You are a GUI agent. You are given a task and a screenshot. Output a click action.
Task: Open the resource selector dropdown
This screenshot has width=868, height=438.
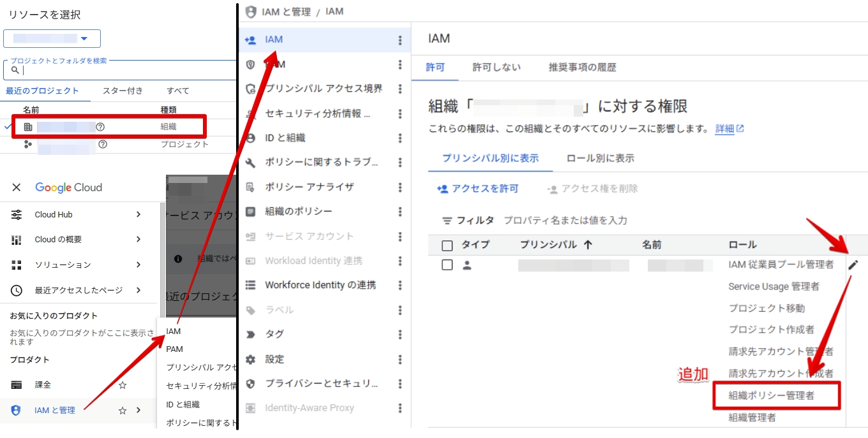point(52,39)
